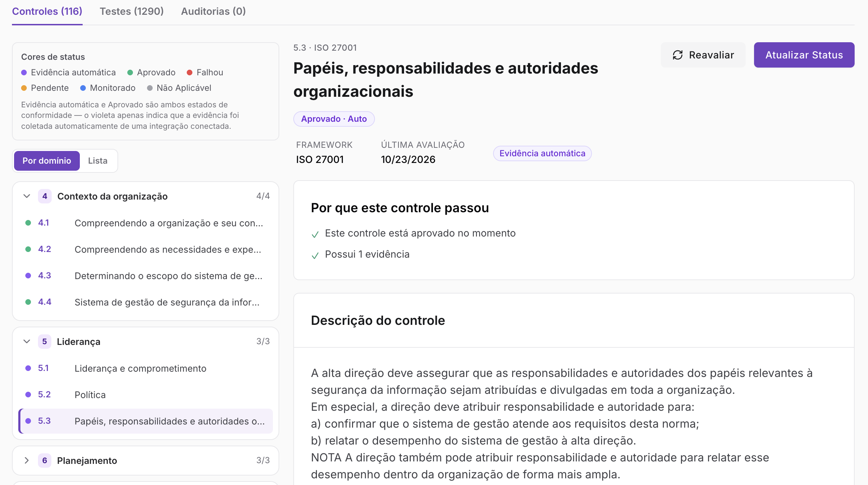868x485 pixels.
Task: Click the Planejamento domain title
Action: click(x=87, y=461)
